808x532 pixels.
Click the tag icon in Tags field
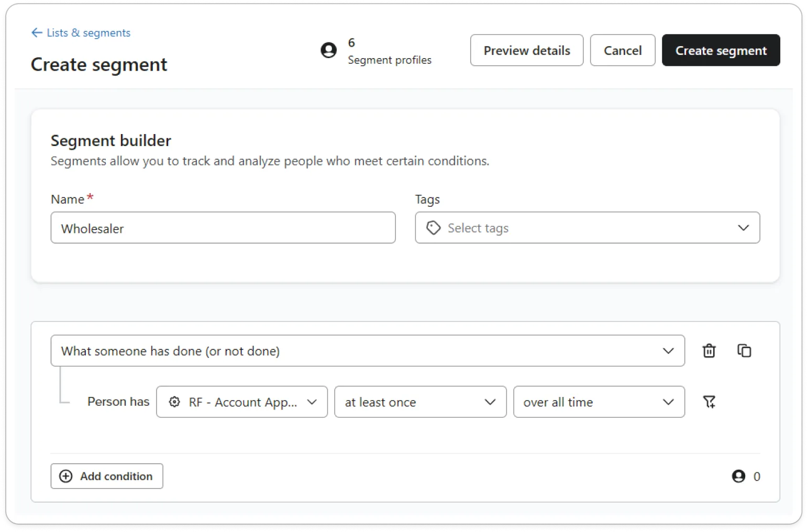click(x=434, y=228)
